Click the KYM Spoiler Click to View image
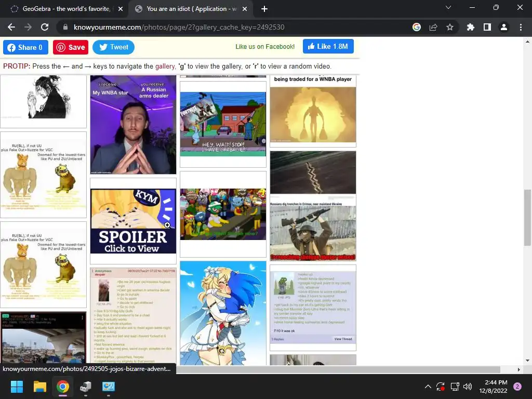Screen dimensions: 532x399 [133, 221]
